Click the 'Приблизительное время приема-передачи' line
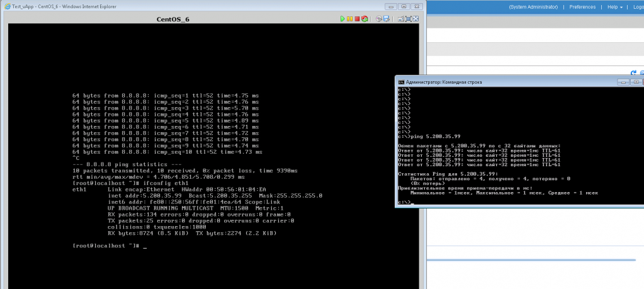Viewport: 644px width, 289px height. 466,188
